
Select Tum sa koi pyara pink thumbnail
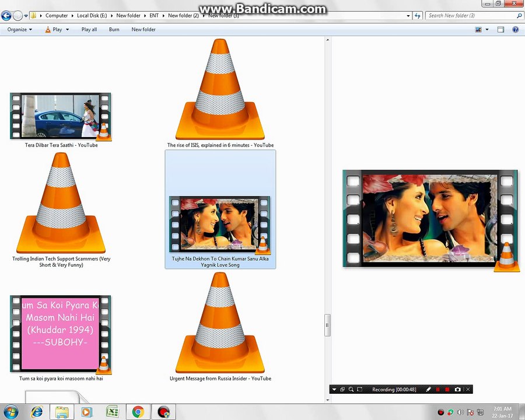[61, 334]
